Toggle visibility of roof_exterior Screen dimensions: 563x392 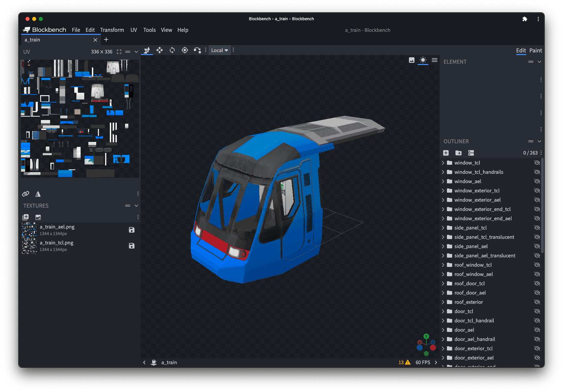(x=537, y=302)
